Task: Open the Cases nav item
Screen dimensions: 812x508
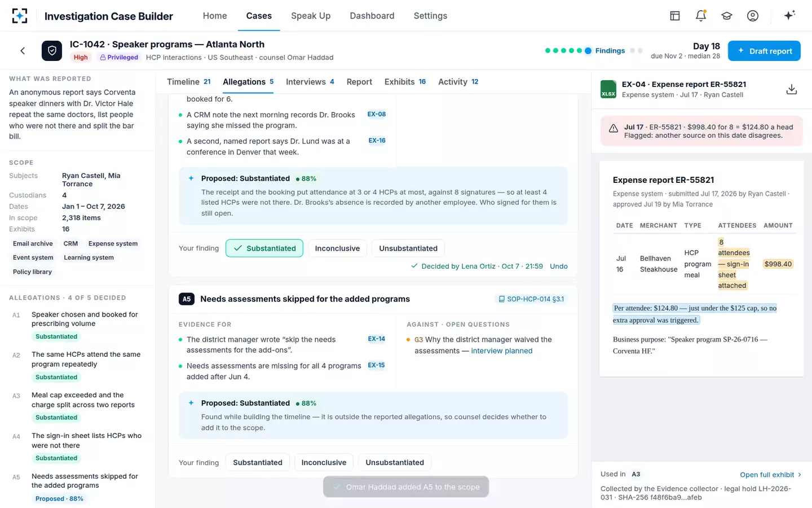Action: click(259, 16)
